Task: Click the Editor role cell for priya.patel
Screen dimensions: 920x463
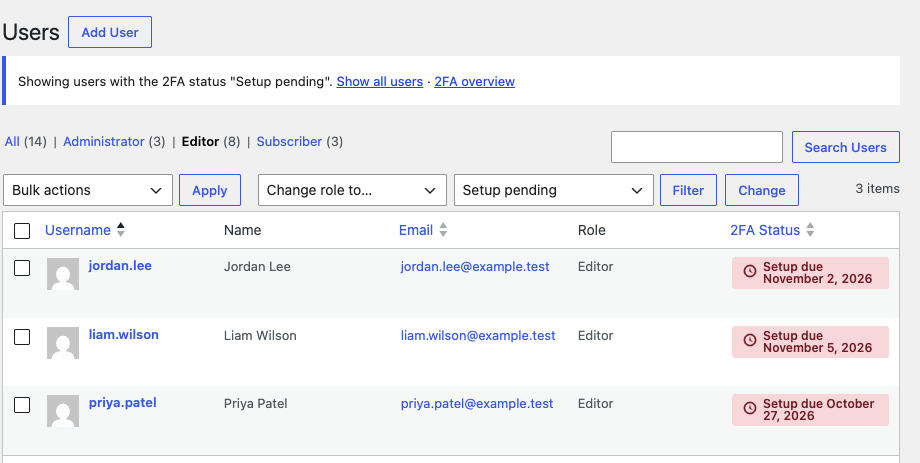Action: 596,404
